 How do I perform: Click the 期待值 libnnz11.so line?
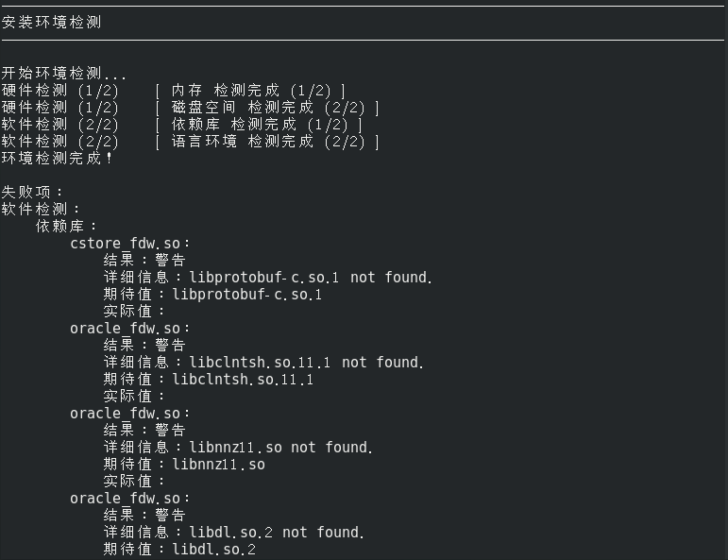pyautogui.click(x=184, y=465)
